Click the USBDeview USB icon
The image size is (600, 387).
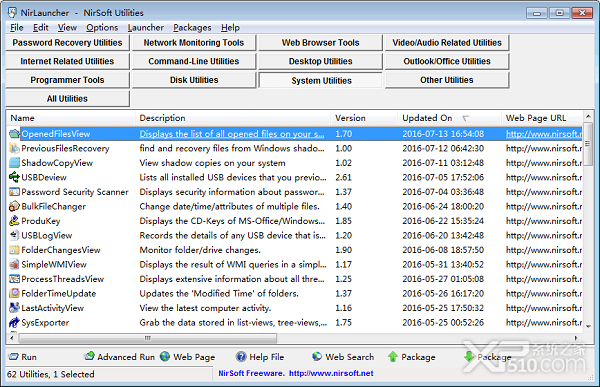(14, 177)
